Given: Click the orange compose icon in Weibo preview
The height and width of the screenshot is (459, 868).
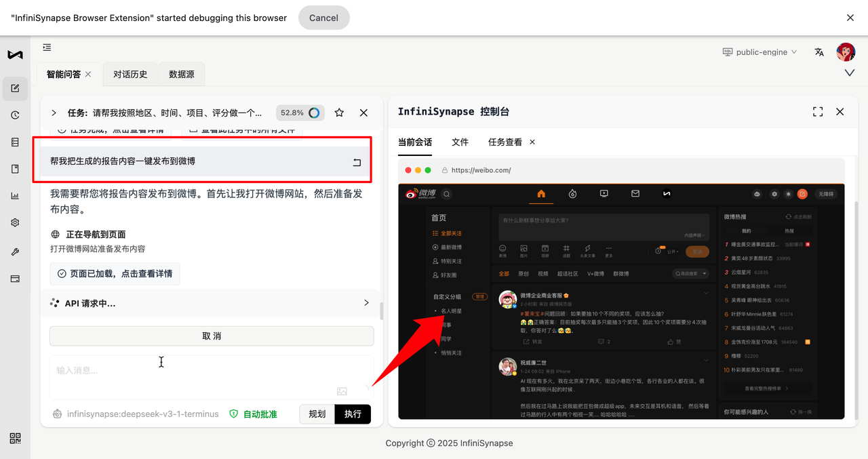Looking at the screenshot, I should 802,194.
